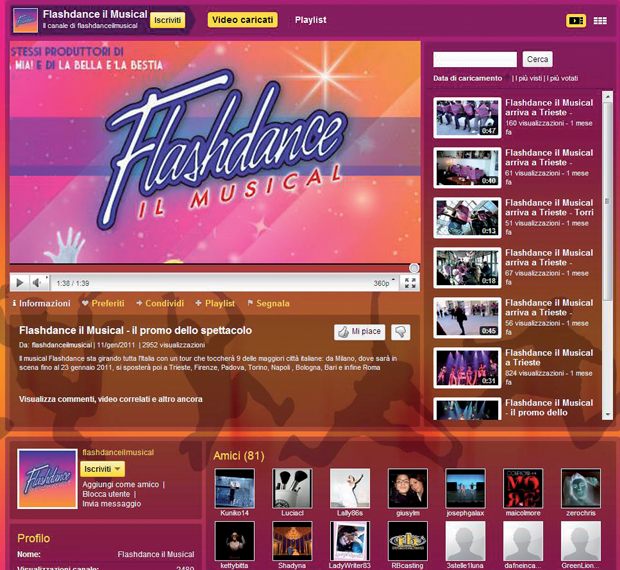Click Flashdance il Musical channel title
The width and height of the screenshot is (620, 570).
click(95, 14)
